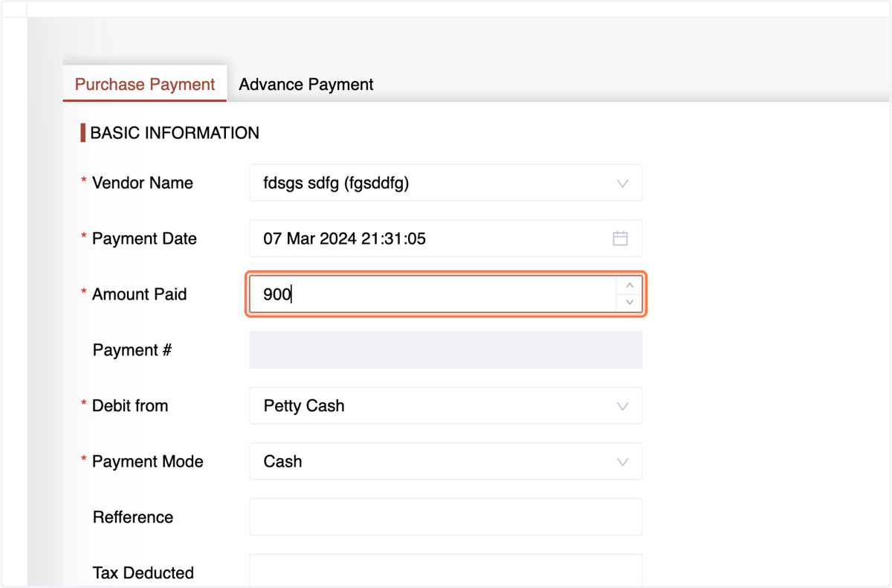The width and height of the screenshot is (892, 588).
Task: Click the Payment Date label
Action: point(144,239)
